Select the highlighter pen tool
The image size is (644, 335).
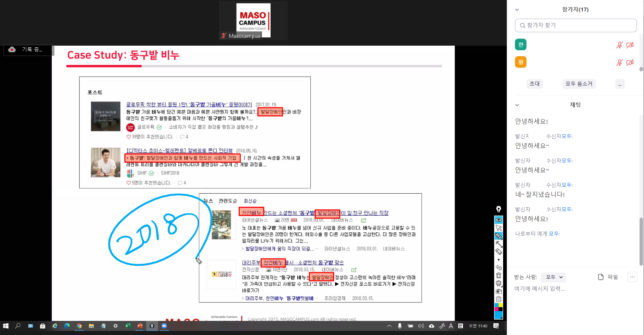499,236
